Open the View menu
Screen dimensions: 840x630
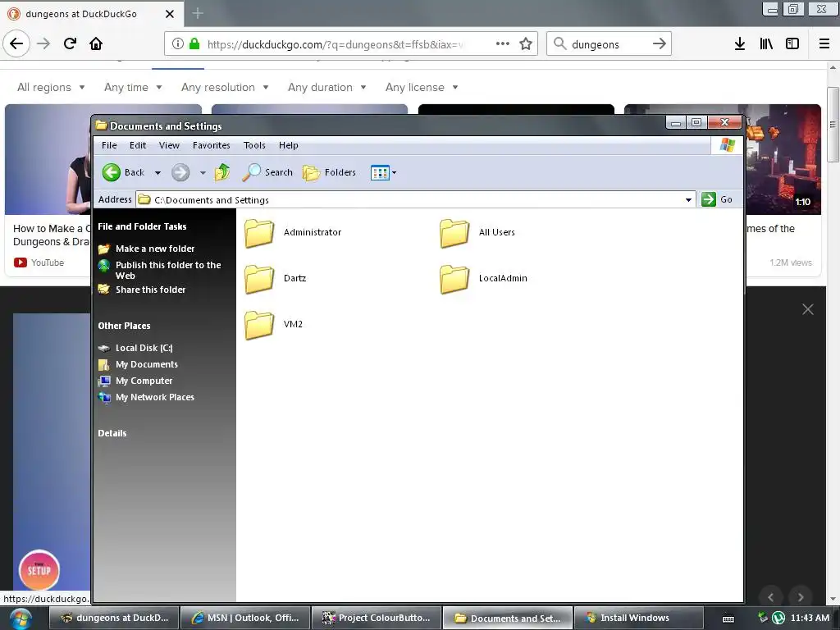[169, 145]
